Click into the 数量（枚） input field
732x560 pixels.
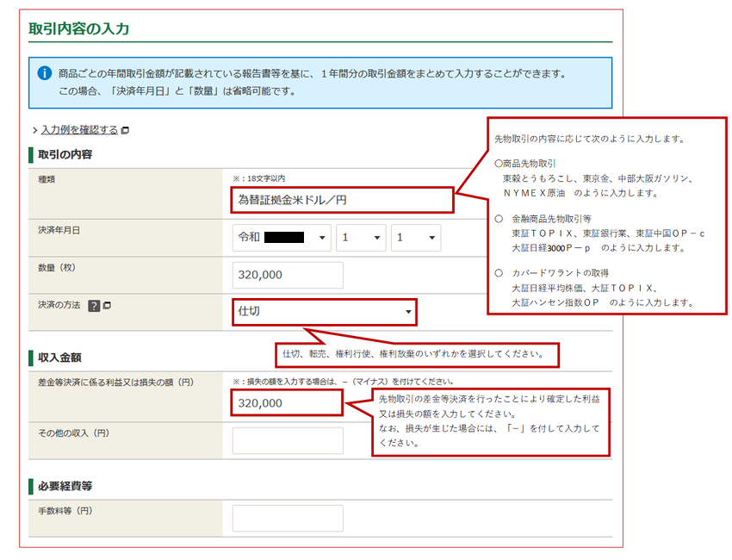288,275
